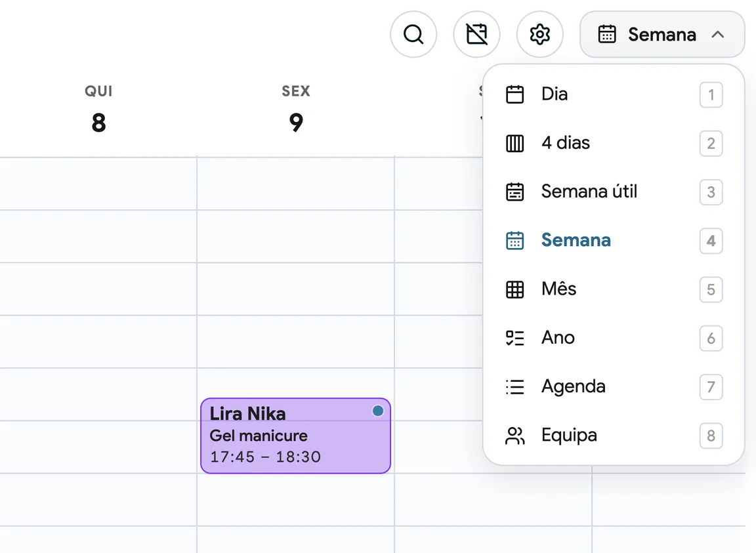Click the 17:45 – 18:30 time text
The height and width of the screenshot is (553, 756).
265,457
